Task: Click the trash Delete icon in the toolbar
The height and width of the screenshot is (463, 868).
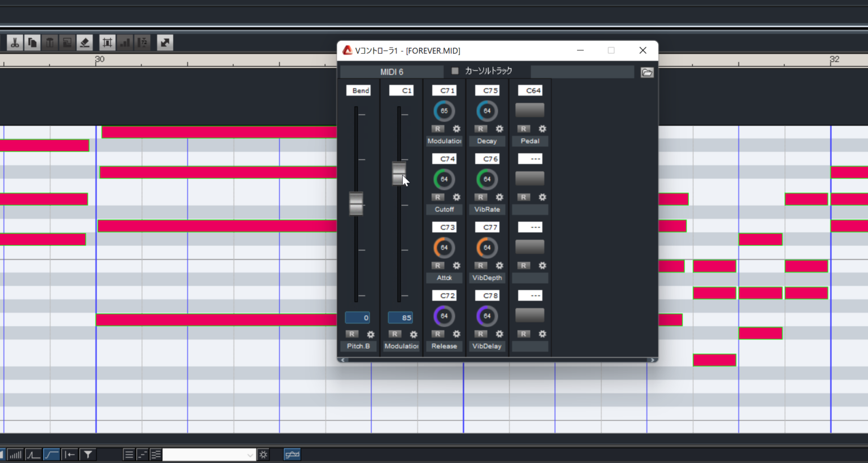Action: tap(50, 42)
